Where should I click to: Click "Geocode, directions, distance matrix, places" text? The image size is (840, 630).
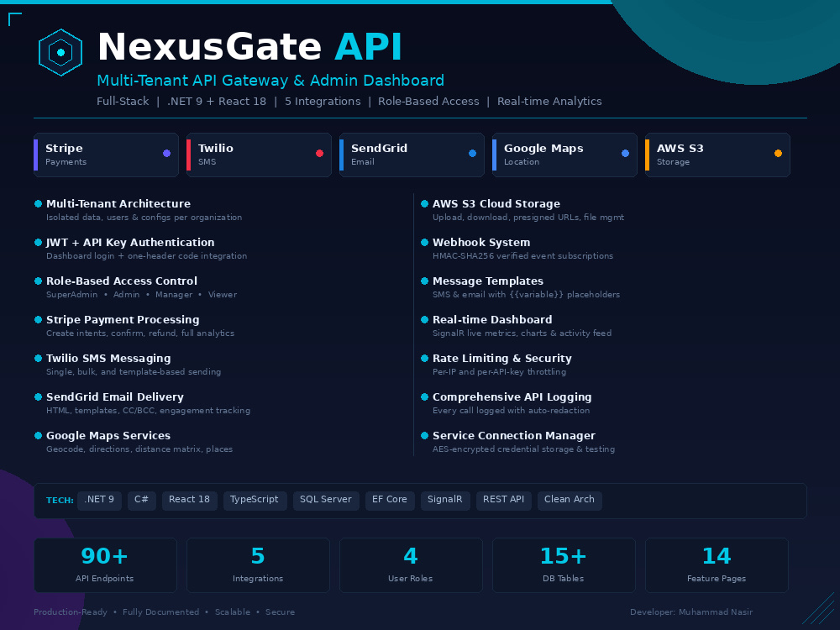point(139,449)
